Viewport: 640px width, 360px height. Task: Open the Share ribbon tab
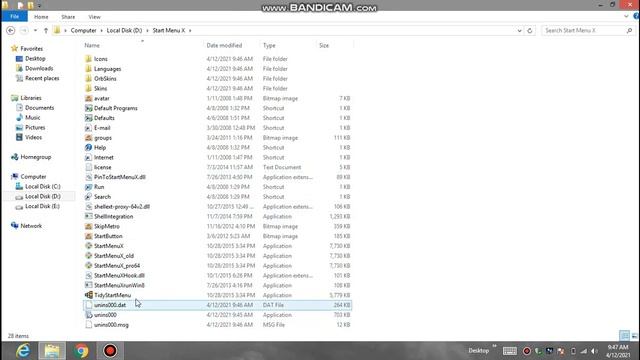68,17
